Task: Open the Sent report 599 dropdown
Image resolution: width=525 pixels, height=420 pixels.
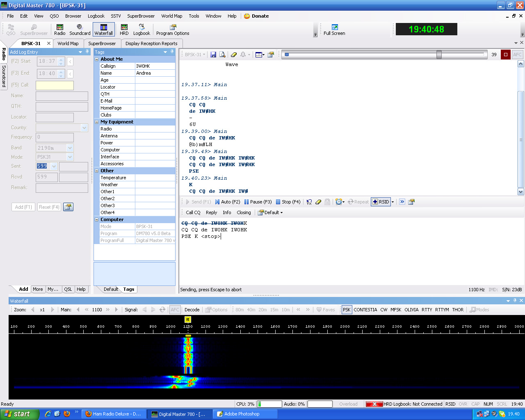Action: click(54, 166)
